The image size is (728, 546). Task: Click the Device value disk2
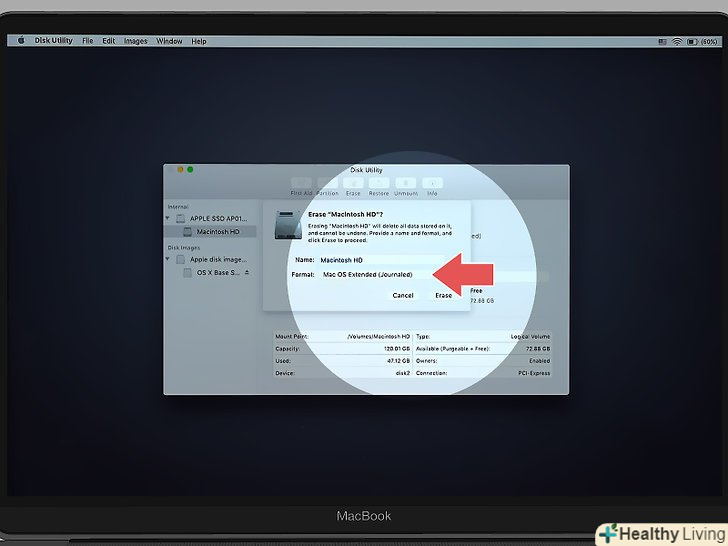click(x=403, y=373)
